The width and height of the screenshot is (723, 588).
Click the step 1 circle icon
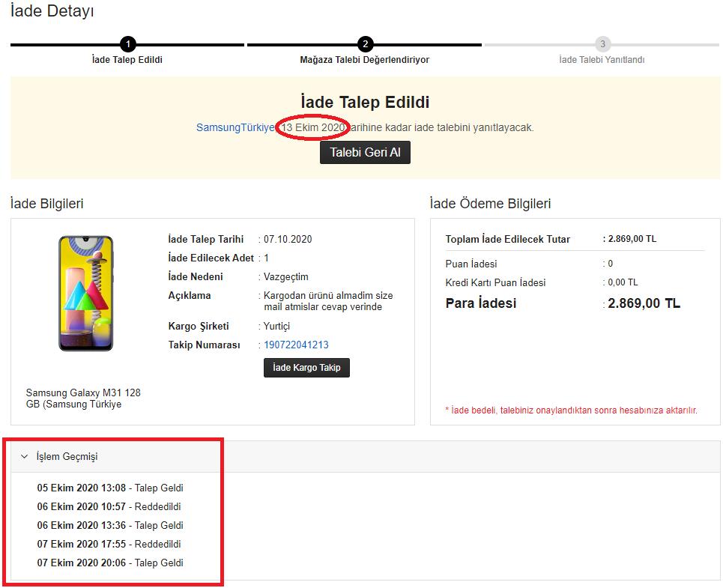tap(127, 44)
